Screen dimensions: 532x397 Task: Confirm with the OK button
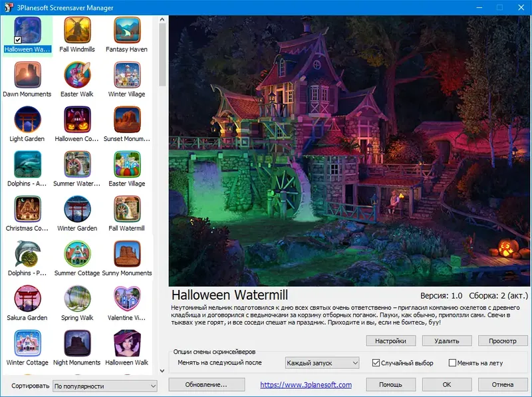447,384
